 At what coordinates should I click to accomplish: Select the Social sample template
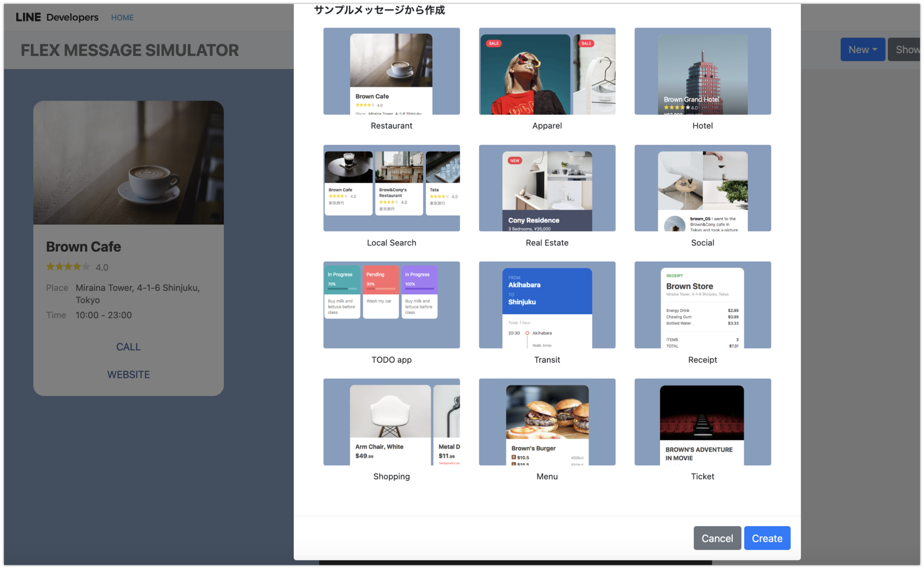point(702,188)
